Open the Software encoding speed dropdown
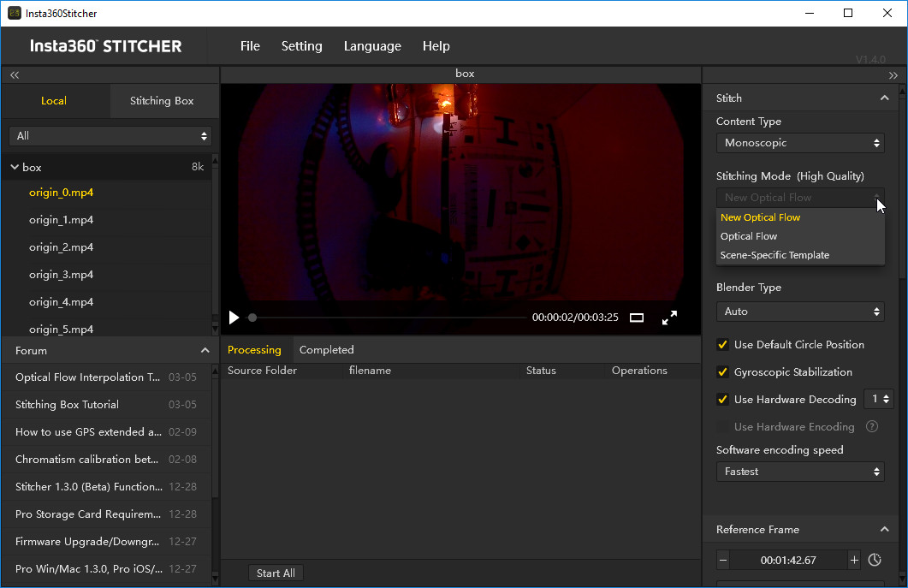908x588 pixels. [x=799, y=472]
